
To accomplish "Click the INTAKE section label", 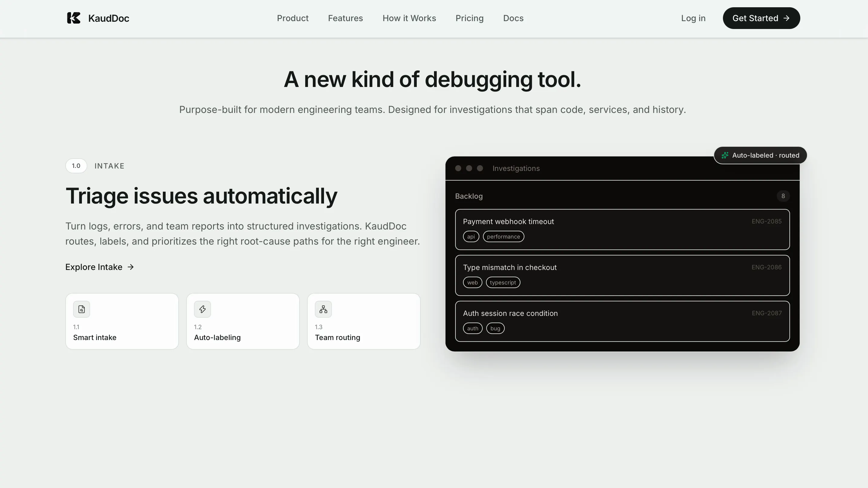I will click(x=109, y=166).
